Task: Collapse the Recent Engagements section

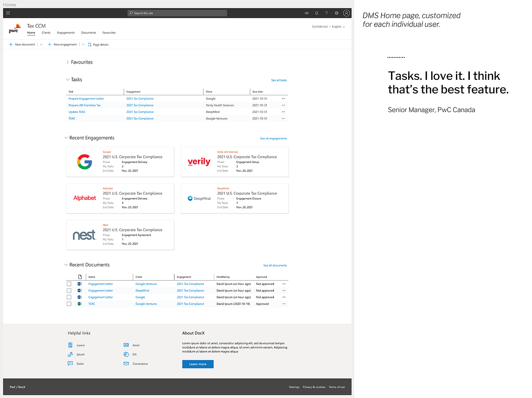Action: tap(66, 138)
